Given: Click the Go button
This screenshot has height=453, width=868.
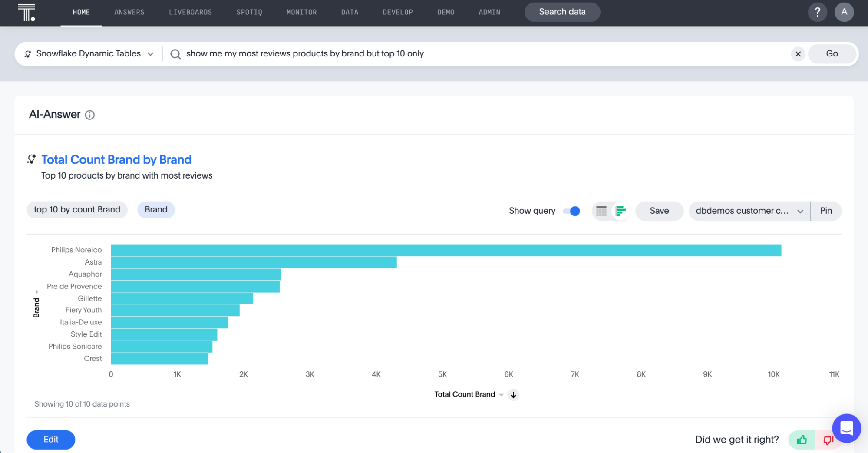Looking at the screenshot, I should pyautogui.click(x=832, y=54).
